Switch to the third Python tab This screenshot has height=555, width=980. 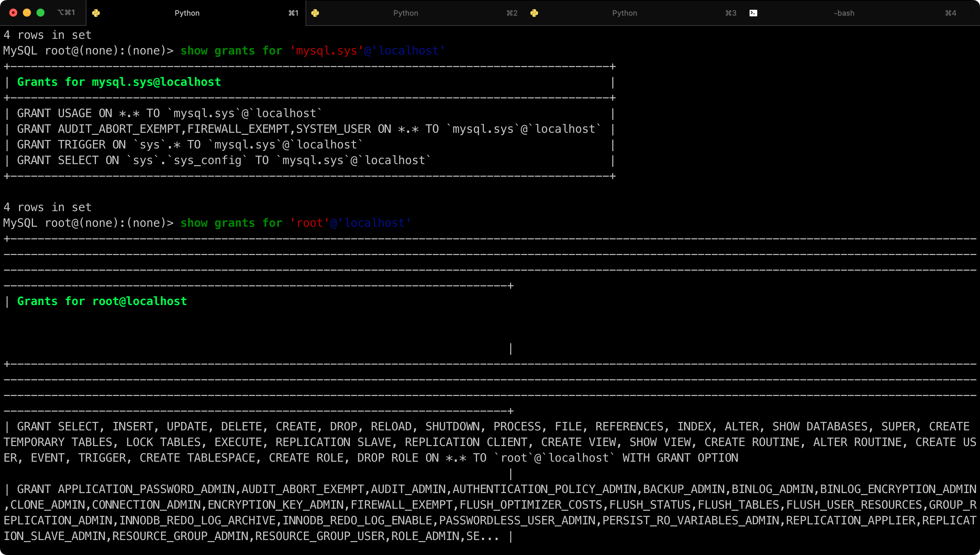[x=624, y=13]
